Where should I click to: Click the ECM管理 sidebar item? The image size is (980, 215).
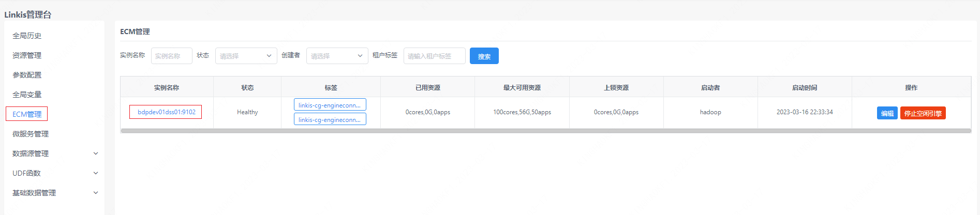[27, 114]
